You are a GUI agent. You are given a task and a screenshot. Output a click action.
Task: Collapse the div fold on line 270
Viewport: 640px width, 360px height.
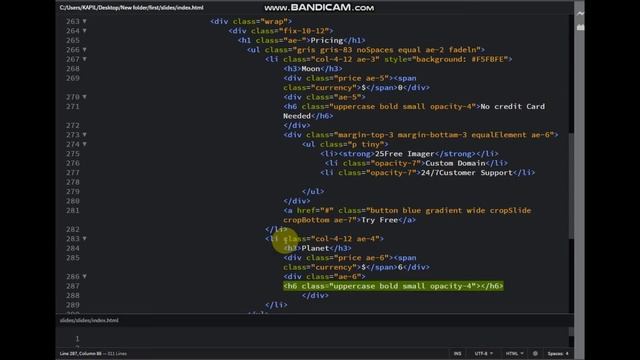(x=84, y=97)
